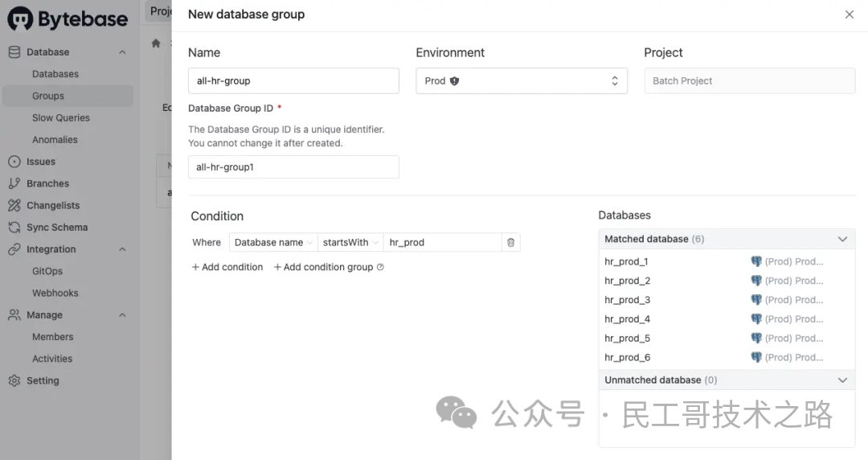Click the help icon beside Add condition group
The width and height of the screenshot is (868, 460).
(380, 267)
